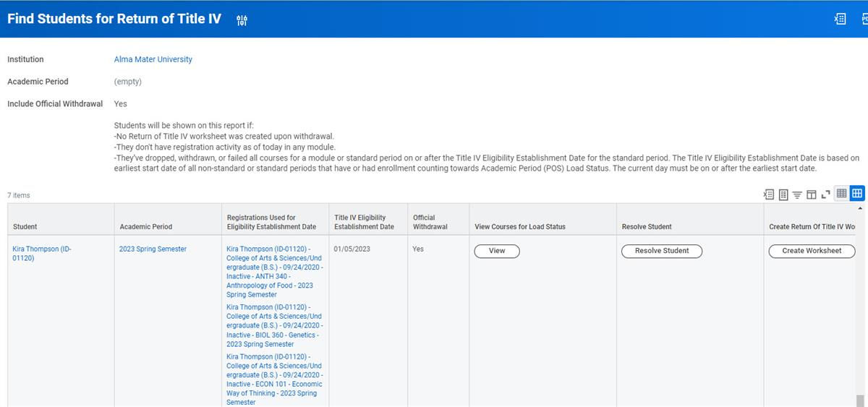Open column layout settings icon
Viewport: 868px width, 407px height.
click(x=812, y=194)
